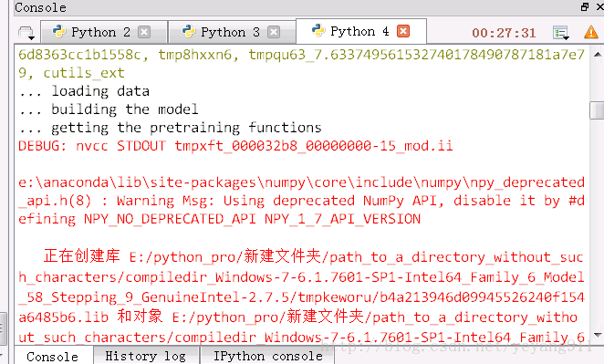The width and height of the screenshot is (604, 364).
Task: Open the History log tab
Action: click(146, 356)
